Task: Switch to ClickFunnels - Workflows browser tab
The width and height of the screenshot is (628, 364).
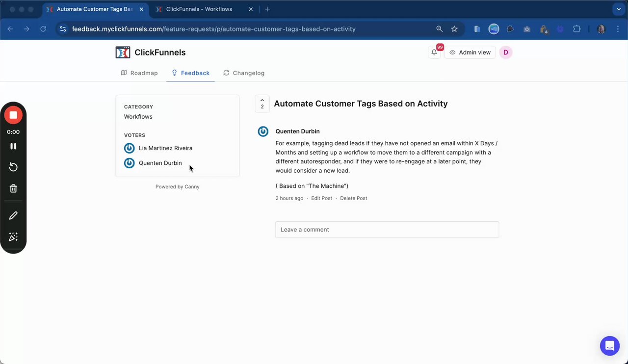Action: coord(199,9)
